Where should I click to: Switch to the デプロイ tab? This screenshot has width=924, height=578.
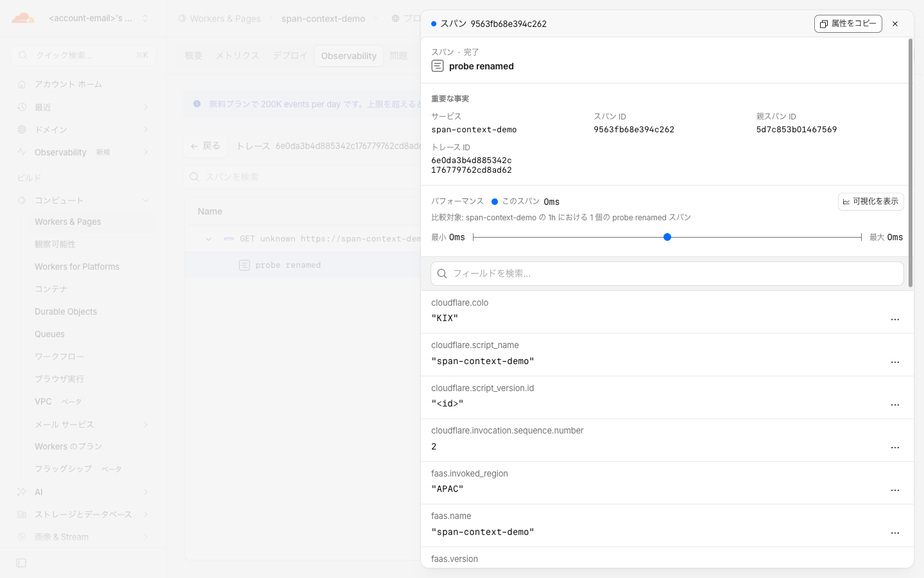coord(290,56)
